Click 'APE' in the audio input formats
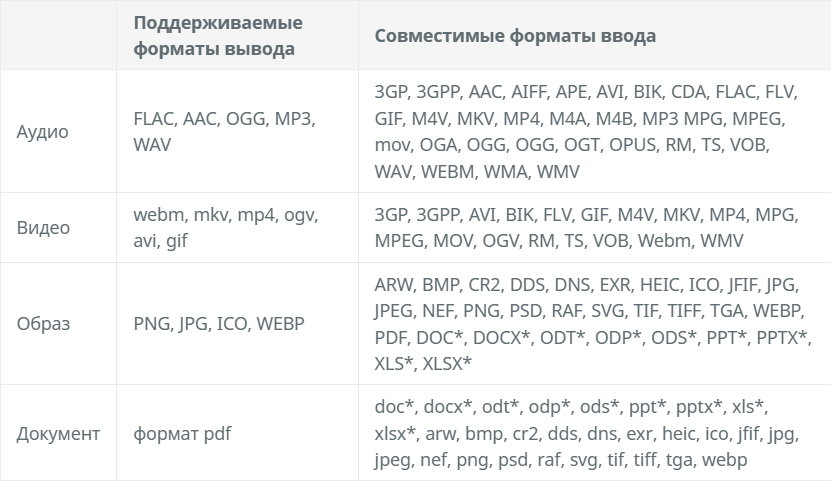Image resolution: width=831 pixels, height=481 pixels. (571, 92)
